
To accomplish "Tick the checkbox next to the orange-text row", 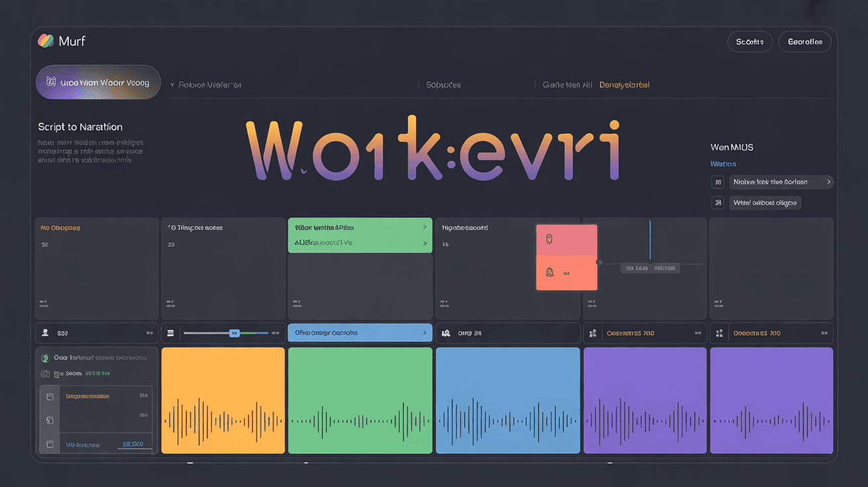I will (49, 396).
